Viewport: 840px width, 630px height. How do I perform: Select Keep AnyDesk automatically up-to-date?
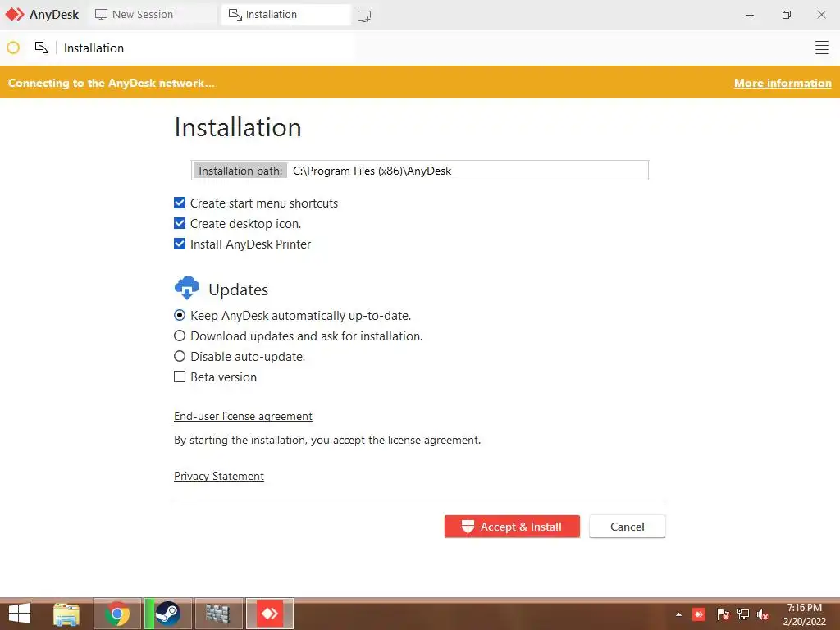(x=180, y=315)
